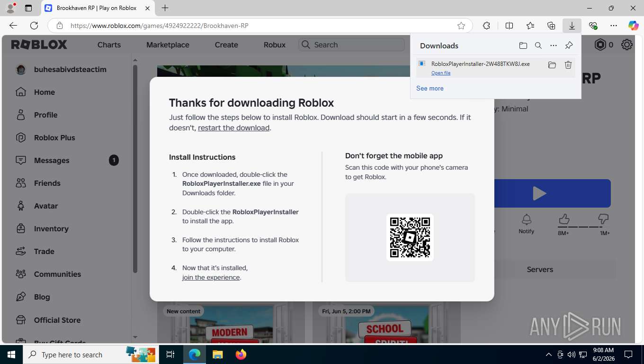This screenshot has height=364, width=644.
Task: Open Charts in Roblox navigation
Action: [x=109, y=45]
